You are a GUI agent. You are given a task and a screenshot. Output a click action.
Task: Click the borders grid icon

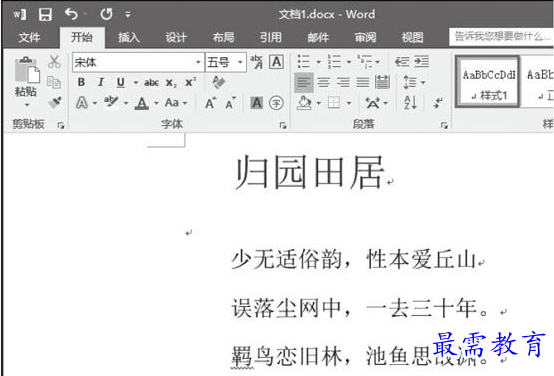coord(334,103)
